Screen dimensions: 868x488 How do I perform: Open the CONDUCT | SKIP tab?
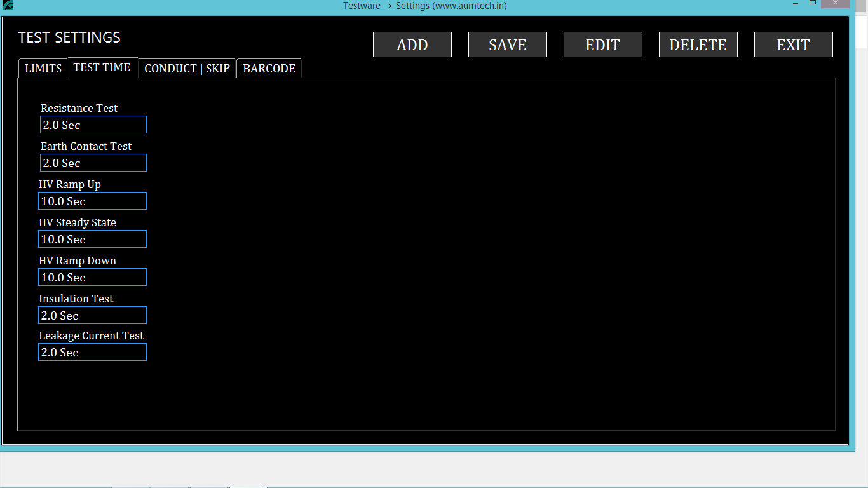coord(187,69)
